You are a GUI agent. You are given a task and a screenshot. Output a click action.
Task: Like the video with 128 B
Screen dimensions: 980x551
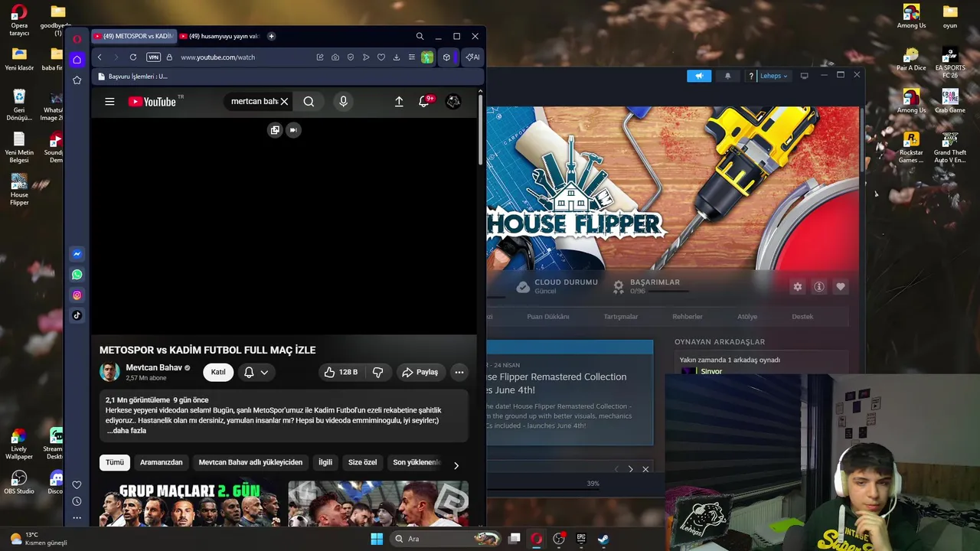[341, 372]
